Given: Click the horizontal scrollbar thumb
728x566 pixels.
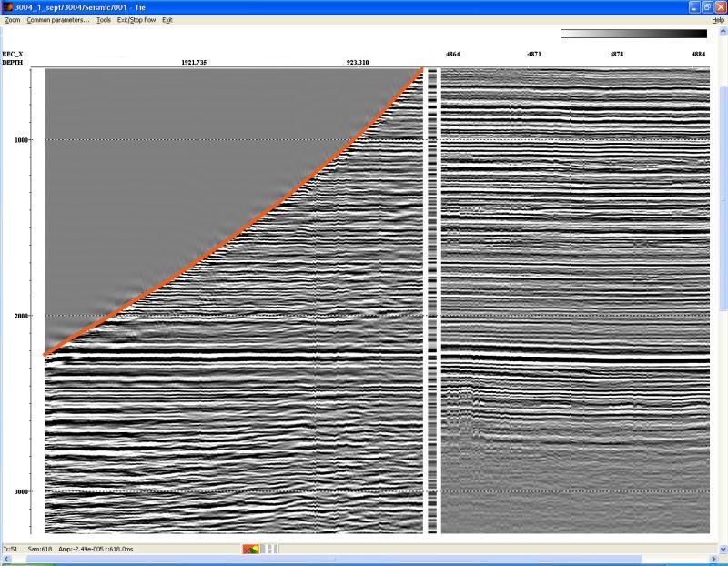Looking at the screenshot, I should click(x=334, y=559).
